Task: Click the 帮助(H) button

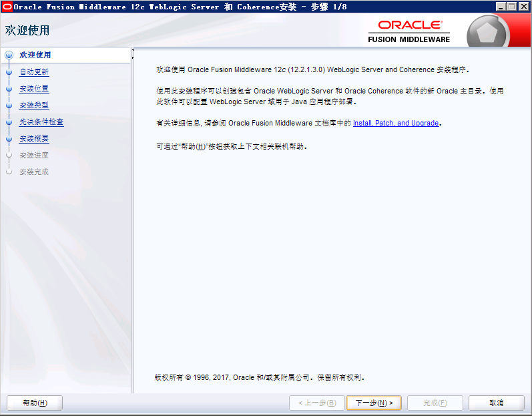Action: coord(35,403)
